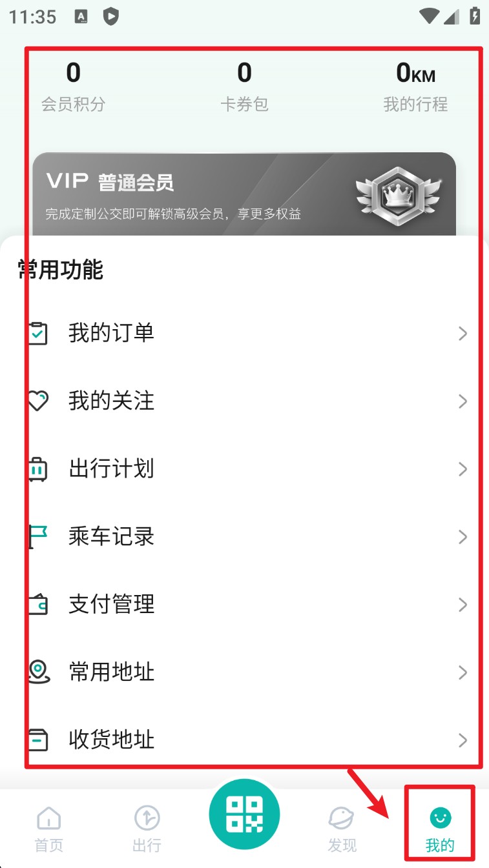489x868 pixels.
Task: Switch to the 出行 tab
Action: tap(147, 829)
